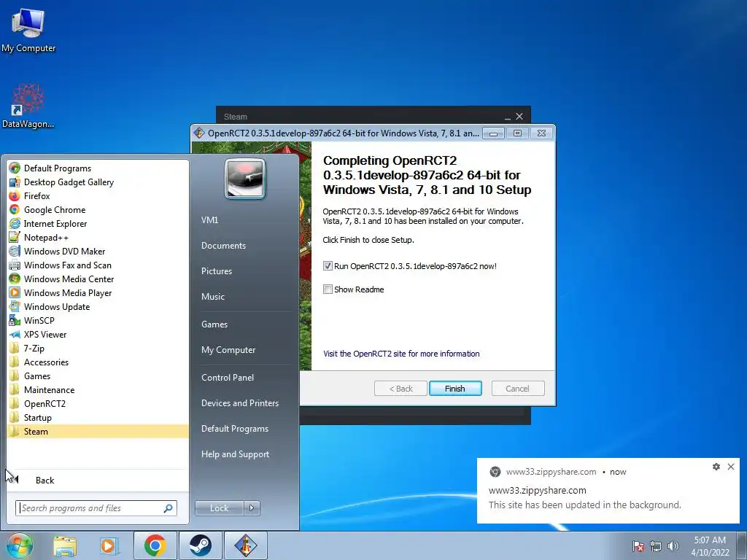The width and height of the screenshot is (747, 560).
Task: Launch WinSCP from Start menu
Action: tap(31, 321)
